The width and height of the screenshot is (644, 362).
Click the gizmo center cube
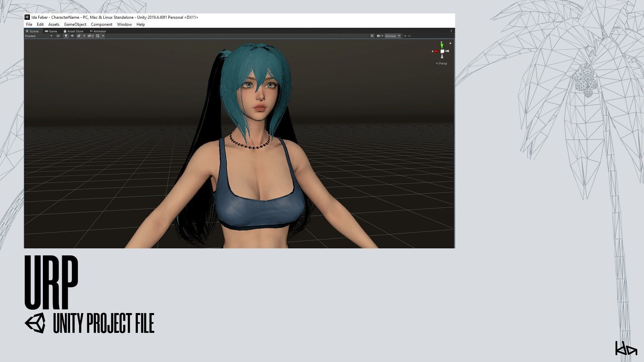pos(442,51)
